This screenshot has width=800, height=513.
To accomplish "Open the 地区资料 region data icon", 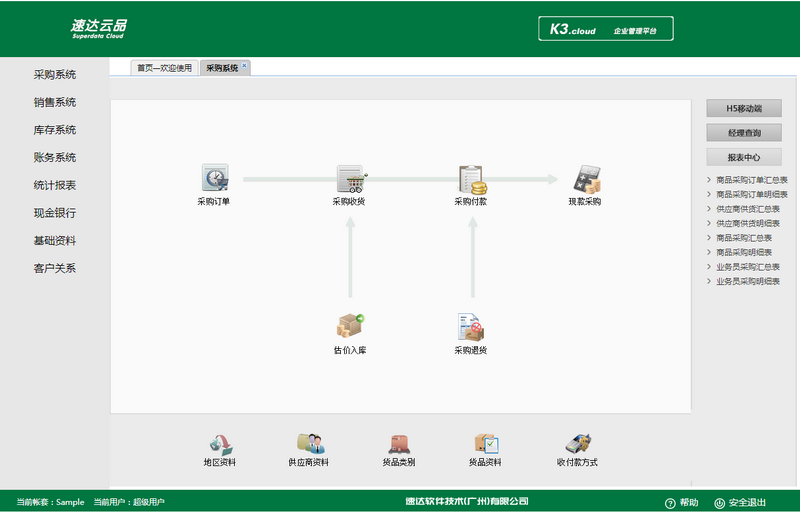I will pos(220,445).
